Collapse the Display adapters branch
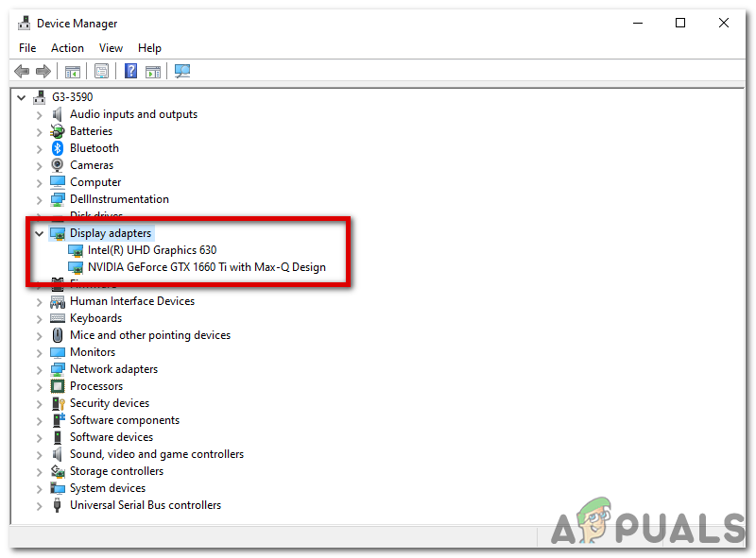The width and height of the screenshot is (756, 558). pos(40,232)
